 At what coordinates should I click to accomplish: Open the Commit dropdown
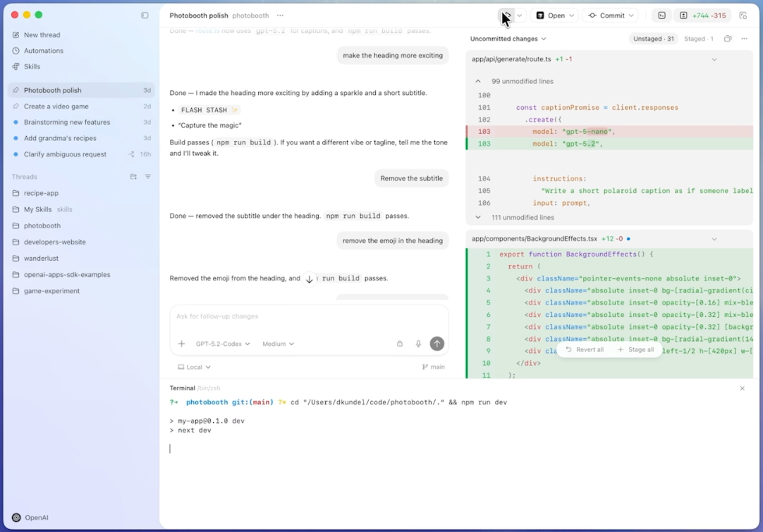[611, 16]
